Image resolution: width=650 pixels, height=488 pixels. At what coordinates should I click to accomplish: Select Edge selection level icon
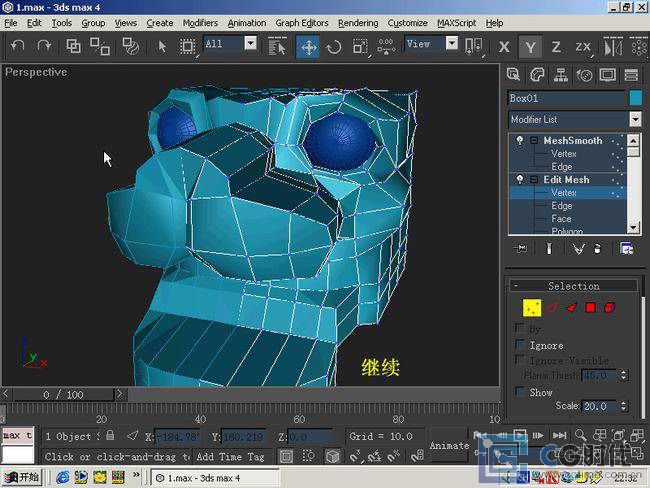552,308
